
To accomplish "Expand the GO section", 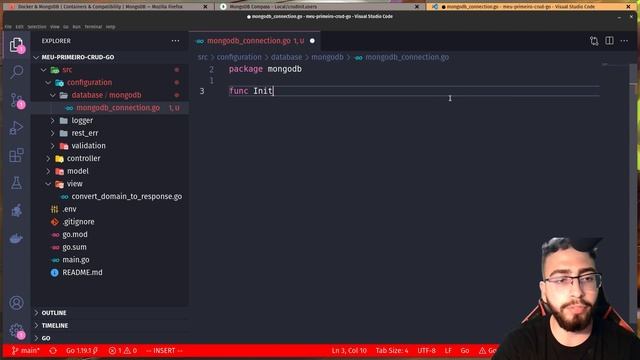I will point(46,338).
